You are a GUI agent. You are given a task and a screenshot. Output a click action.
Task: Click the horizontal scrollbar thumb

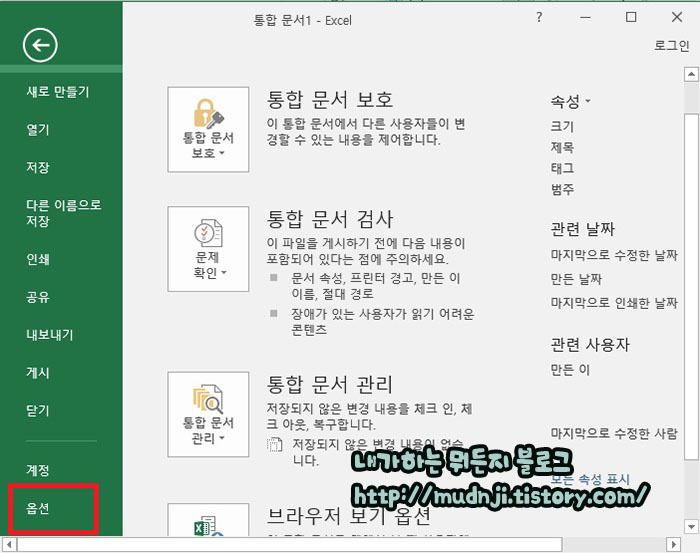click(290, 545)
